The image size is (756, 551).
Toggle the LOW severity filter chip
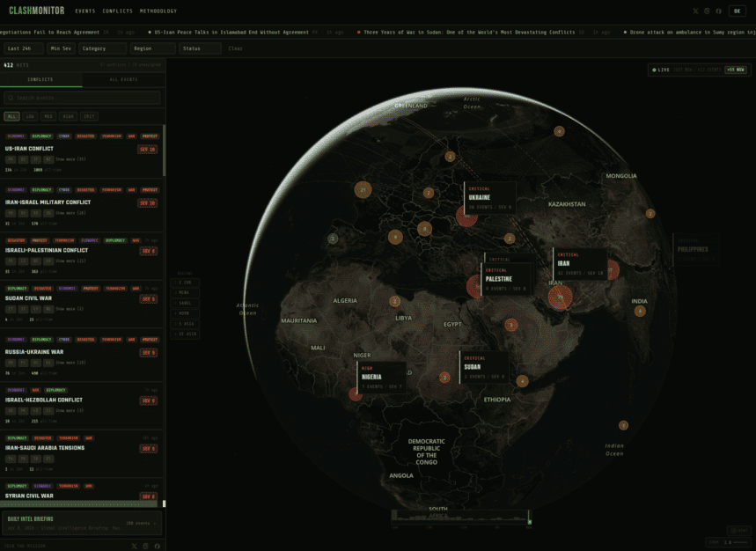tap(30, 116)
